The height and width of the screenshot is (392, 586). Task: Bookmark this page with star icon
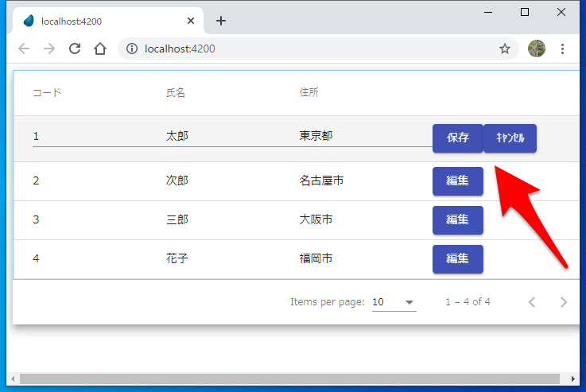(x=504, y=49)
